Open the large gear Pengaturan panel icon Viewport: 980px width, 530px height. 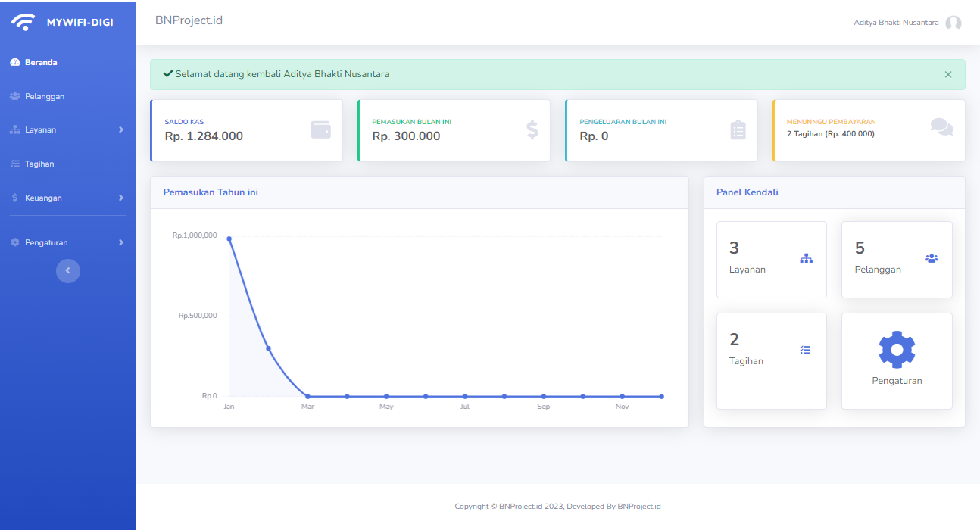click(897, 350)
